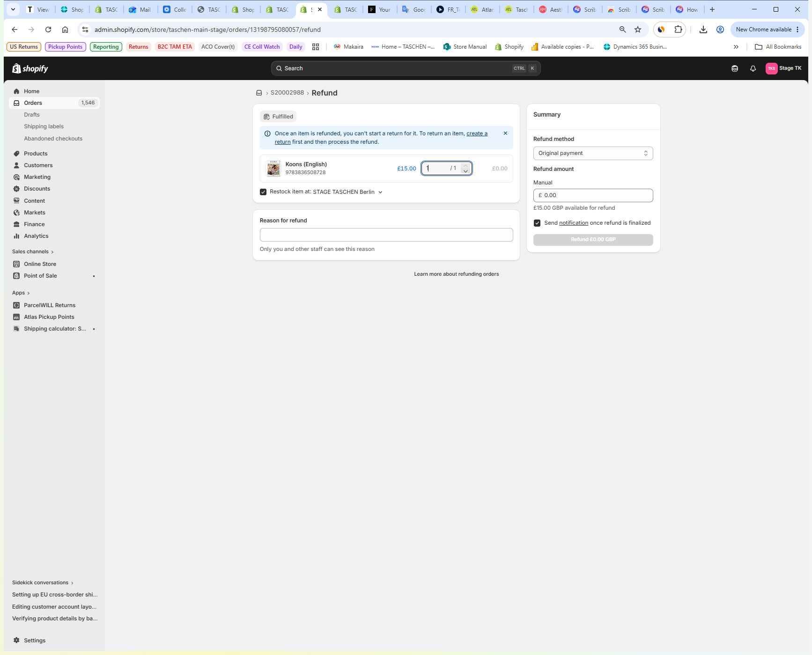Screen dimensions: 812x655
Task: Click the Customers person icon
Action: [16, 165]
